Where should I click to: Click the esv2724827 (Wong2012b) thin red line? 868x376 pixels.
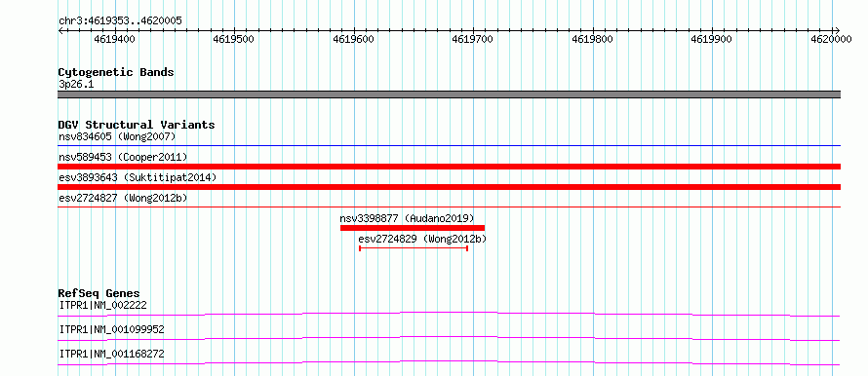pos(449,207)
